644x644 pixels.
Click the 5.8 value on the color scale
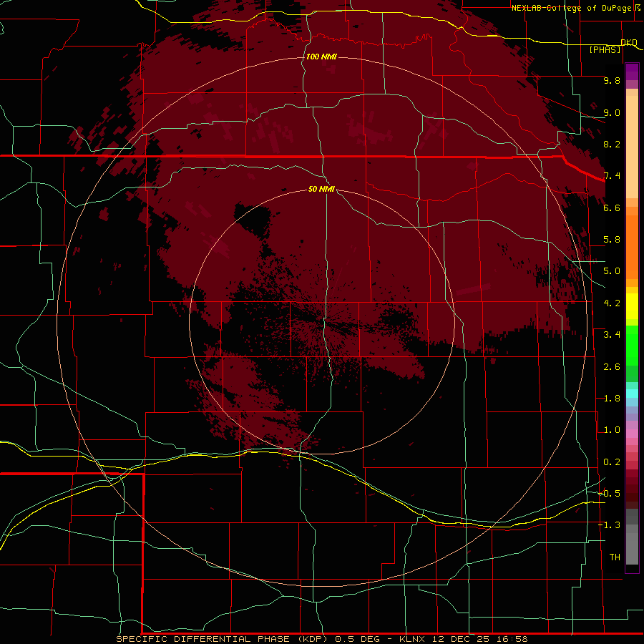(612, 240)
